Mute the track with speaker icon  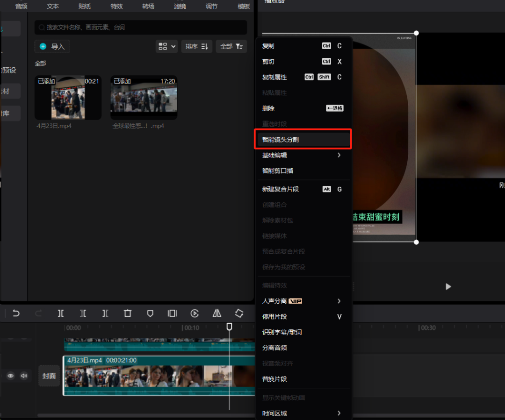click(x=23, y=376)
